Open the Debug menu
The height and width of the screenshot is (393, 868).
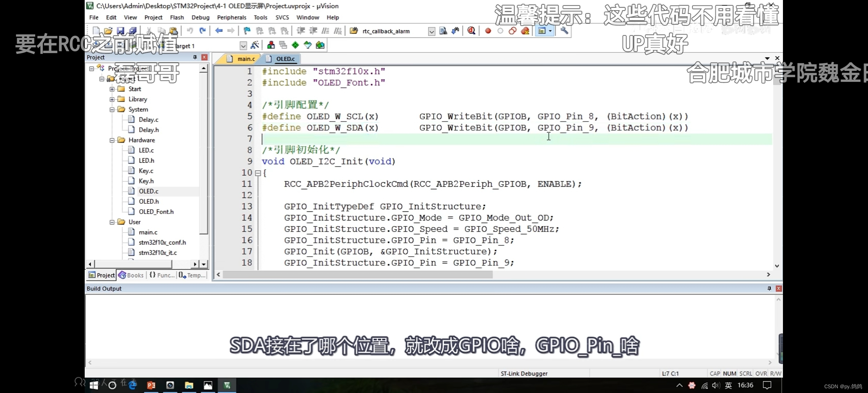[x=201, y=17]
